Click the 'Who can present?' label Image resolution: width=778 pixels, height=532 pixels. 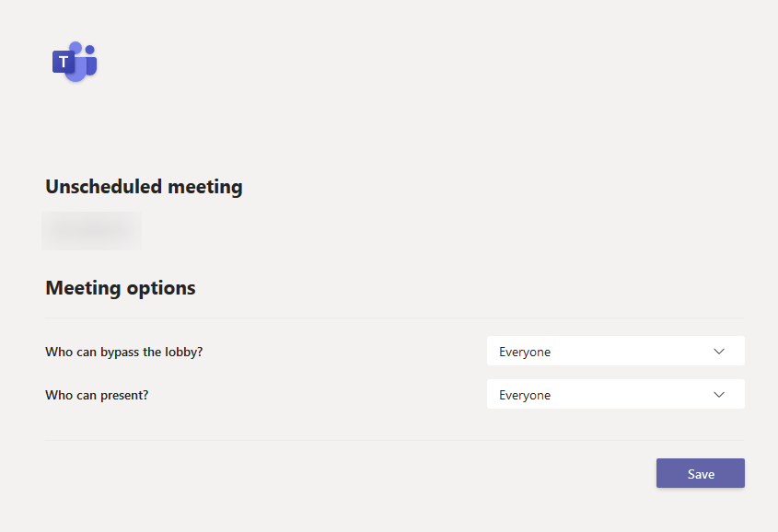(97, 395)
